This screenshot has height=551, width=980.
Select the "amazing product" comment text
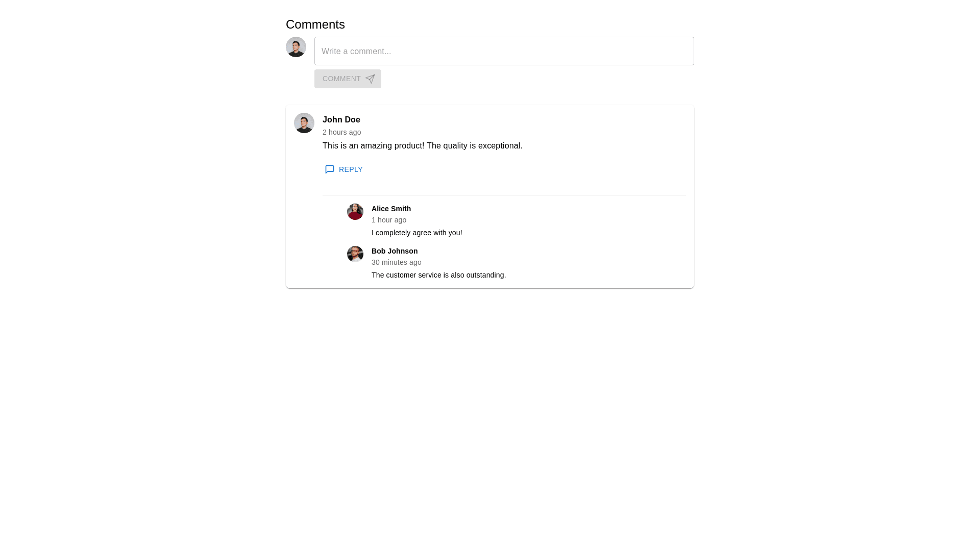point(423,146)
